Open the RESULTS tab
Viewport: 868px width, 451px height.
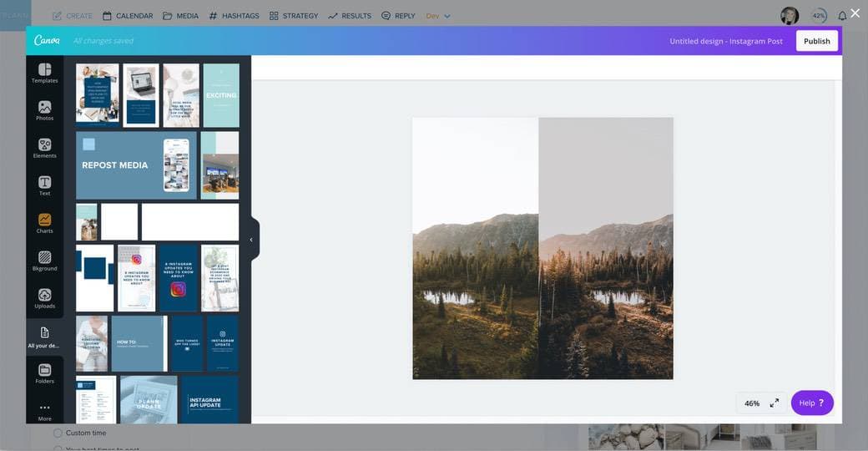coord(350,16)
